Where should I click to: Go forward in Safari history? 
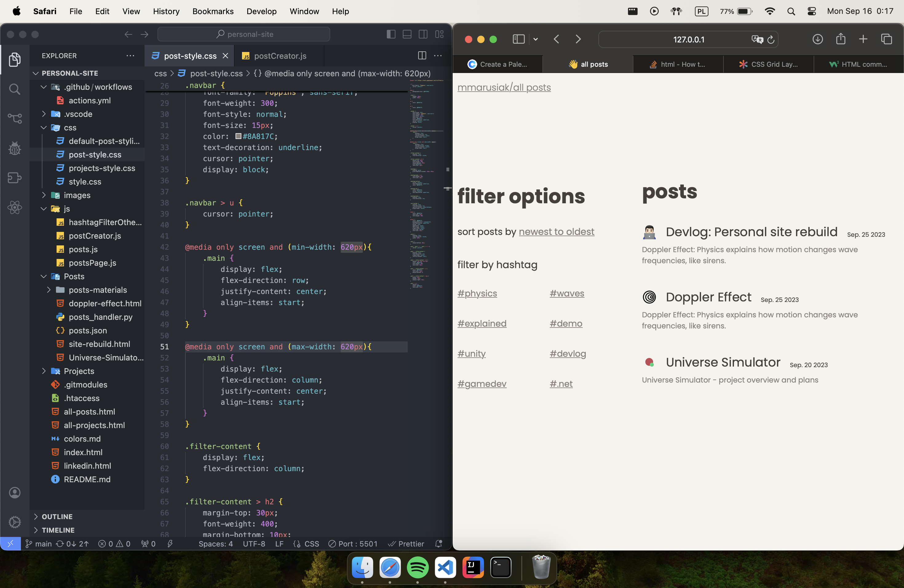578,39
